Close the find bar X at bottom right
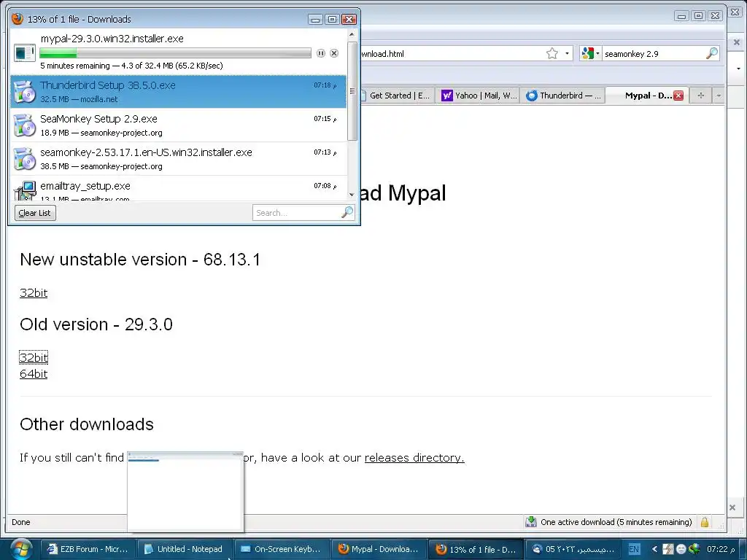This screenshot has height=560, width=747. [x=732, y=507]
